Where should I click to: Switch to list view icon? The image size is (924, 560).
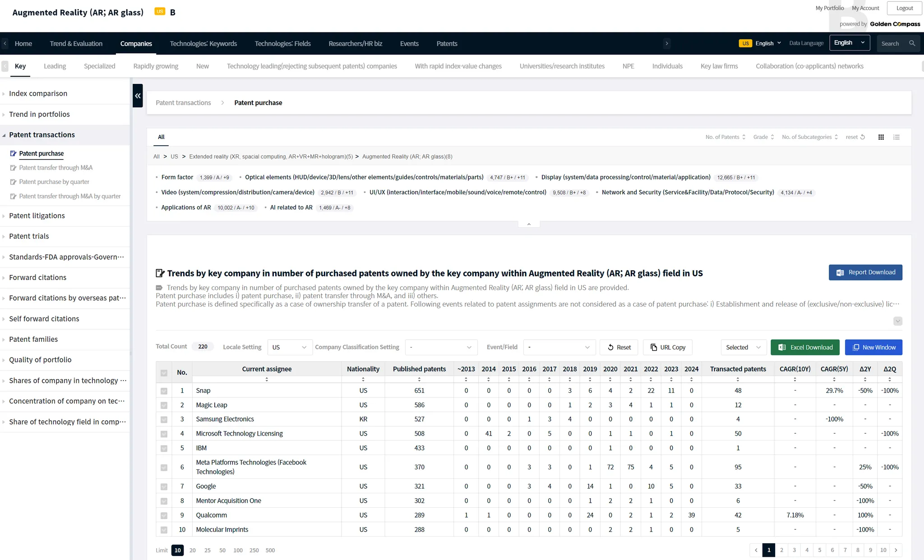point(896,137)
